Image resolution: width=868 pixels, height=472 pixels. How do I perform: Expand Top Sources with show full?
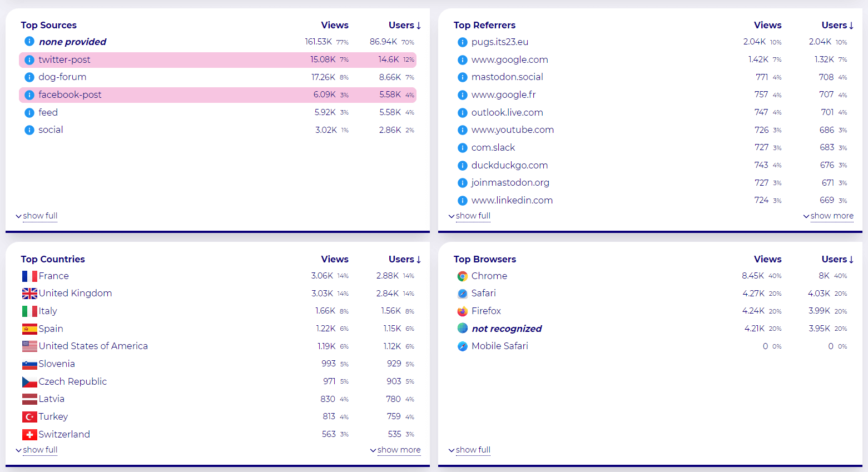tap(37, 216)
